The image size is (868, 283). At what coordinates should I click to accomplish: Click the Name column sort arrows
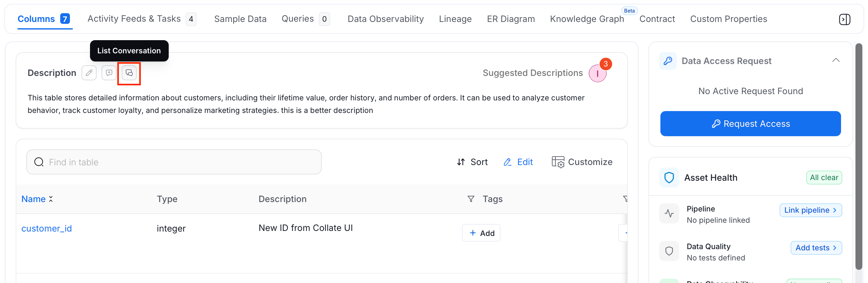click(x=51, y=199)
